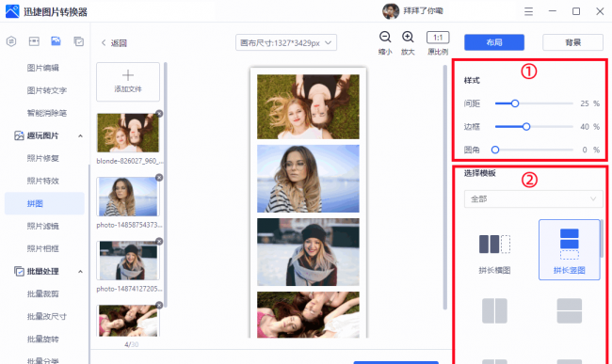Select the photo-14858754373 thumbnail in file list
The image size is (612, 364).
pos(128,197)
